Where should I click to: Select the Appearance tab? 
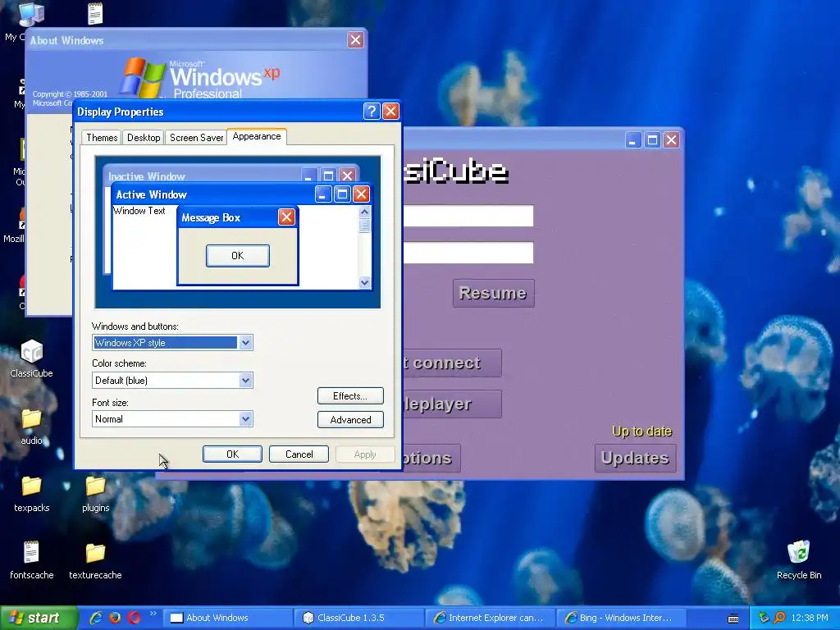click(257, 137)
